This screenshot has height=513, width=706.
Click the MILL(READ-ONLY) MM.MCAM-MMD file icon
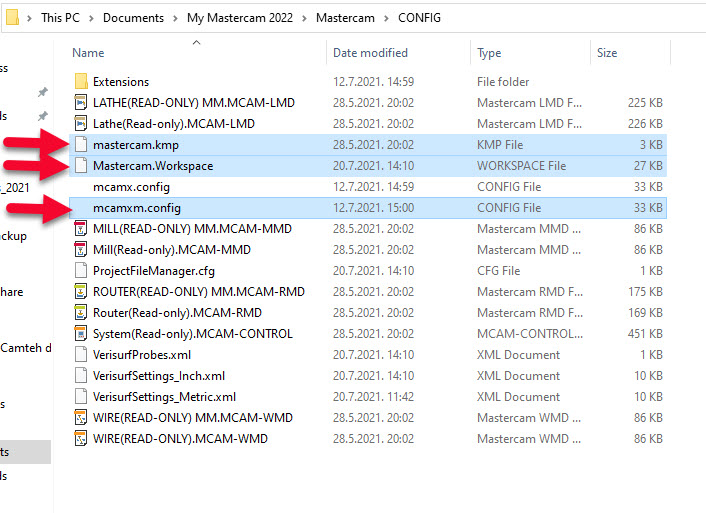click(81, 229)
